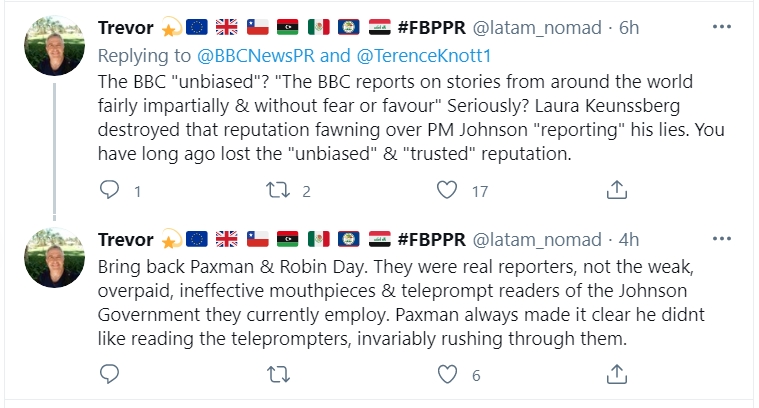The height and width of the screenshot is (408, 759).
Task: Open Trevor's avatar on first tweet
Action: click(x=53, y=49)
